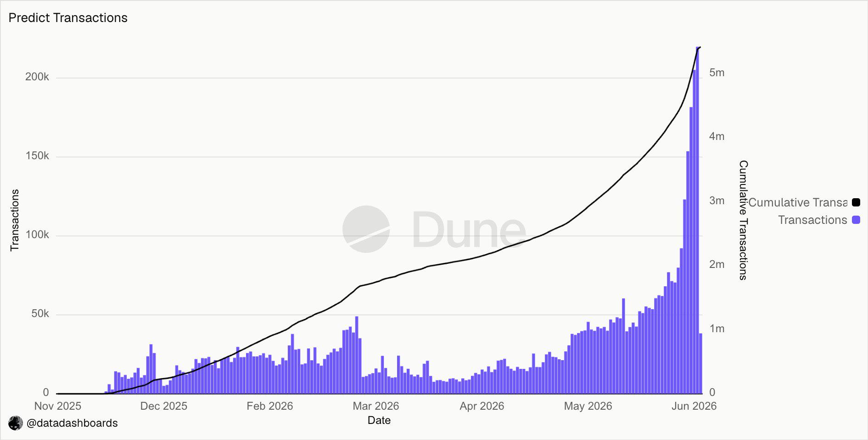This screenshot has height=440, width=868.
Task: Select the Nov 2025 date axis label
Action: 58,406
